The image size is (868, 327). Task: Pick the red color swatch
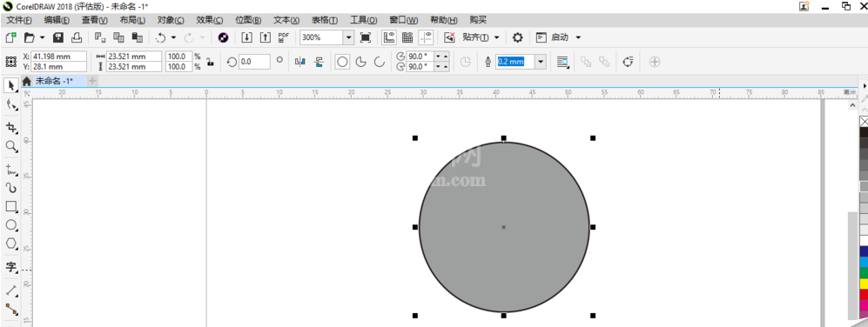[864, 294]
